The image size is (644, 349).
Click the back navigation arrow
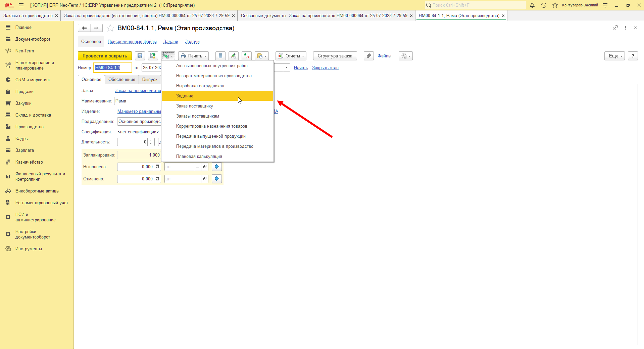click(x=84, y=28)
